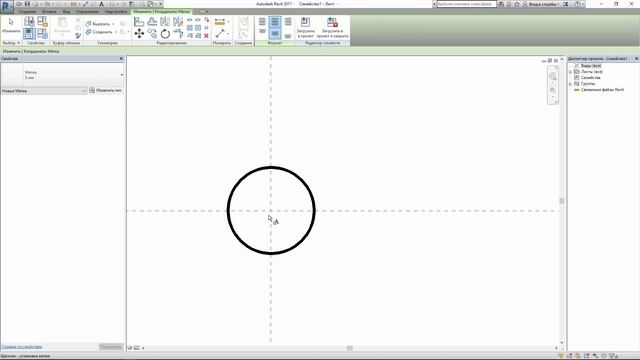Click the Offset tool icon

pyautogui.click(x=152, y=22)
